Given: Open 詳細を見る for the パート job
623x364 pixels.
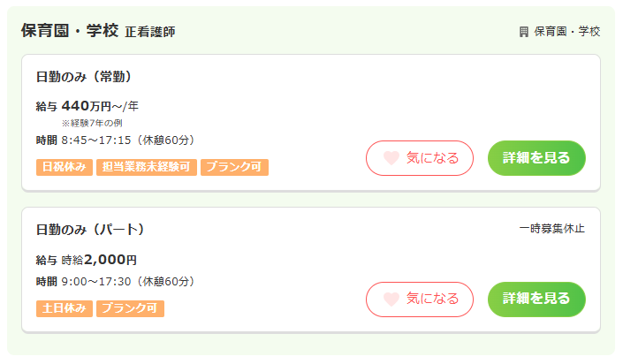Looking at the screenshot, I should click(536, 300).
